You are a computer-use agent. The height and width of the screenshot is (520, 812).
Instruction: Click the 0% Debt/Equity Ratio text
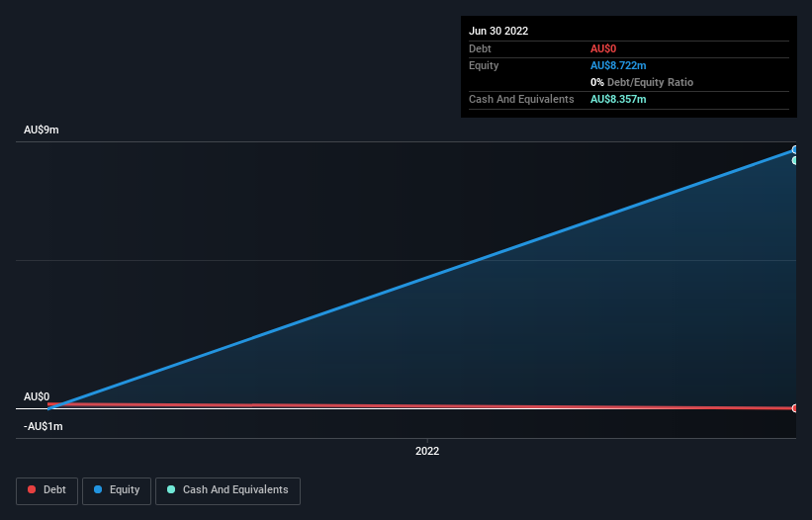(642, 82)
